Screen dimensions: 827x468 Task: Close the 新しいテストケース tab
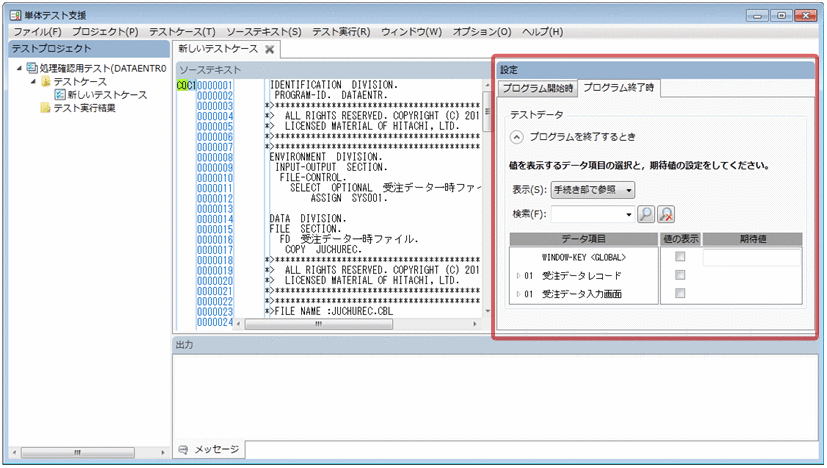click(x=270, y=49)
